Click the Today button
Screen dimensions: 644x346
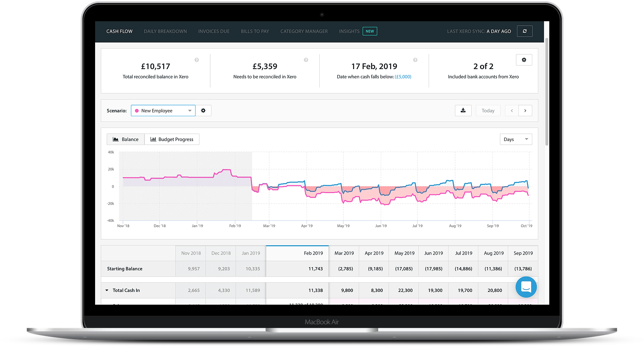(488, 111)
